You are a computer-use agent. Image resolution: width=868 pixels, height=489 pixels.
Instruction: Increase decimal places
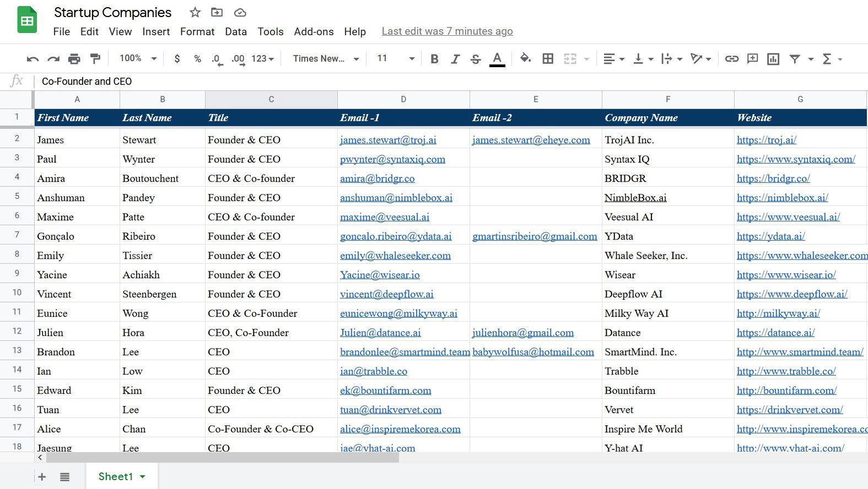click(238, 59)
